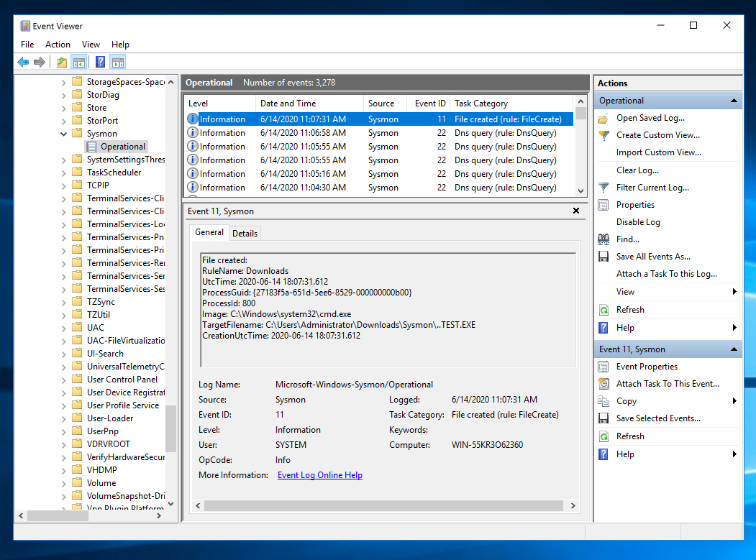Open the Event Log Online Help link
The width and height of the screenshot is (756, 560).
319,475
